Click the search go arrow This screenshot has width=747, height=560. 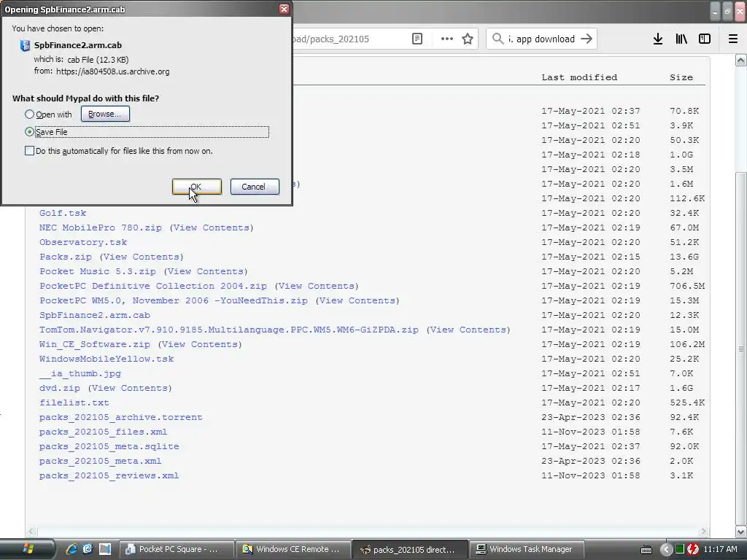click(587, 39)
